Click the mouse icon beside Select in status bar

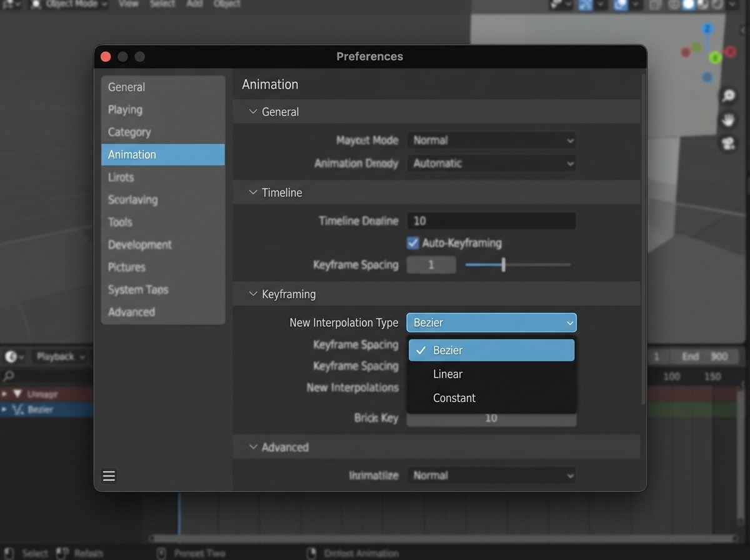point(9,553)
